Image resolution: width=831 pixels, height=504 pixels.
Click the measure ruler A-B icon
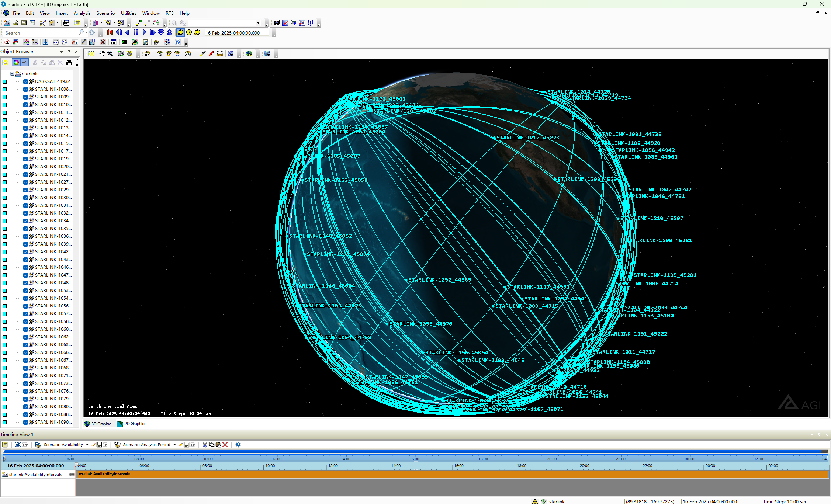coord(219,54)
